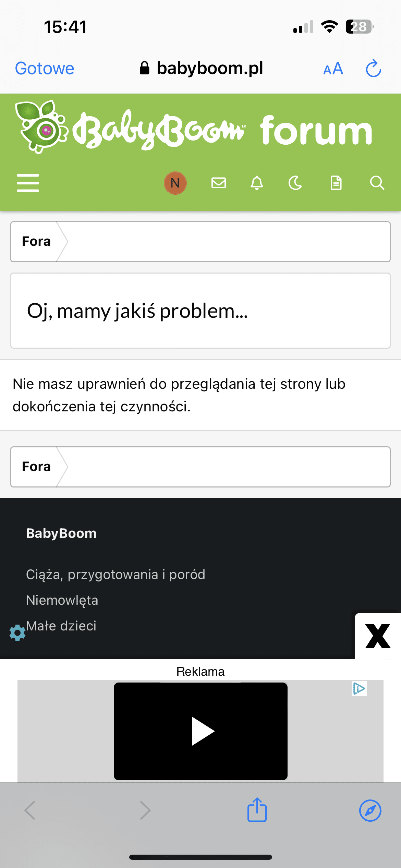Open notifications bell icon
The width and height of the screenshot is (401, 868).
point(257,183)
